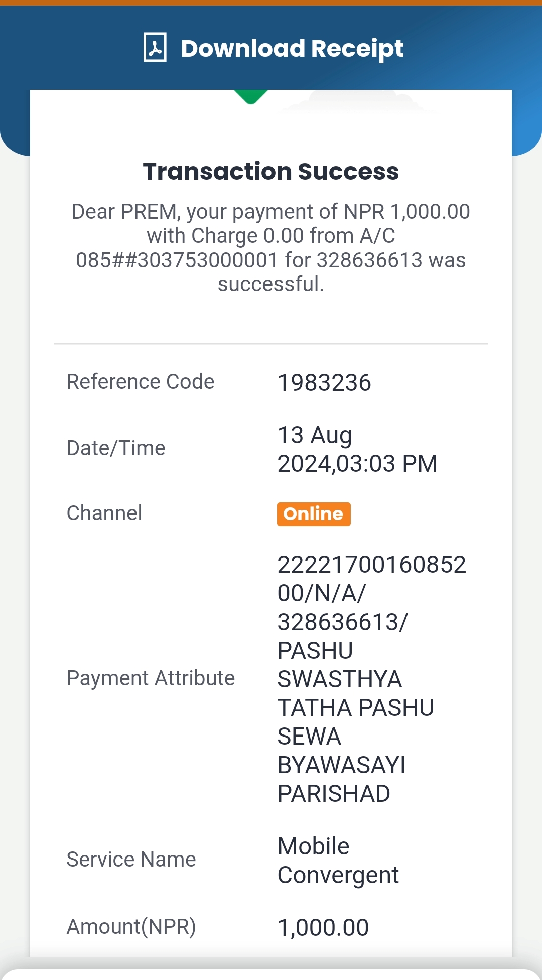Tap the Amount(NPR) label
Image resolution: width=542 pixels, height=980 pixels.
pyautogui.click(x=131, y=927)
